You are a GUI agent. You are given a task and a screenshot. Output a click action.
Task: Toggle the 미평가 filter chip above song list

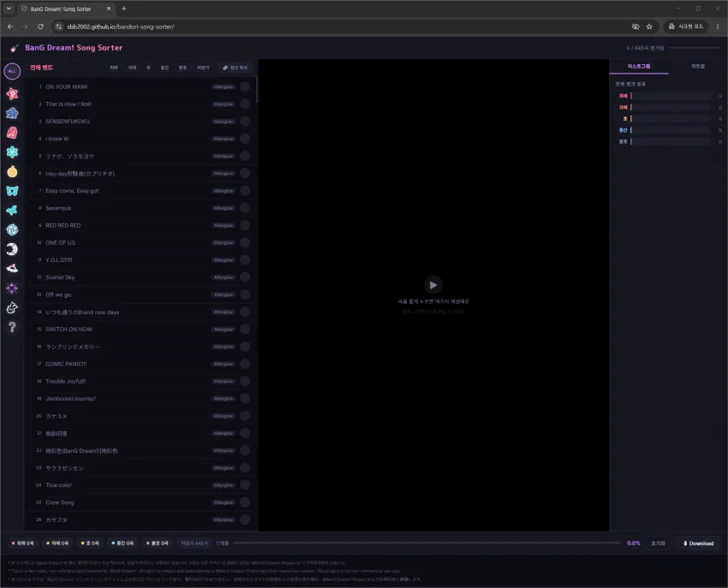(203, 68)
